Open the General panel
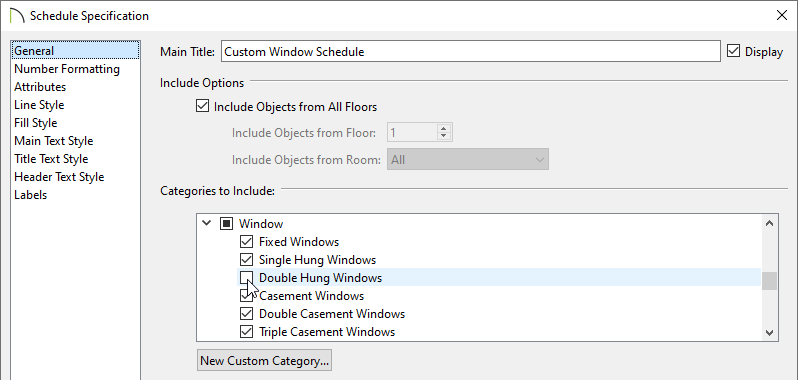The height and width of the screenshot is (380, 798). [x=75, y=51]
